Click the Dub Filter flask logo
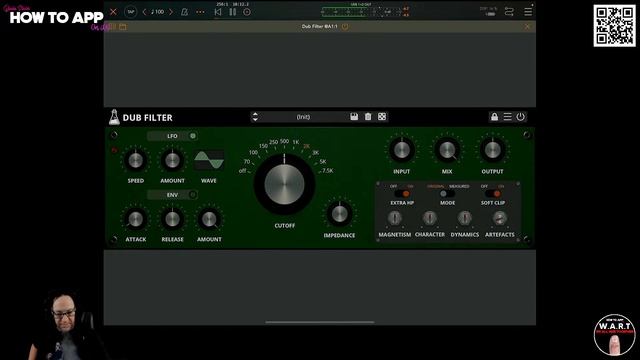Viewport: 640px width, 360px height. [x=114, y=117]
